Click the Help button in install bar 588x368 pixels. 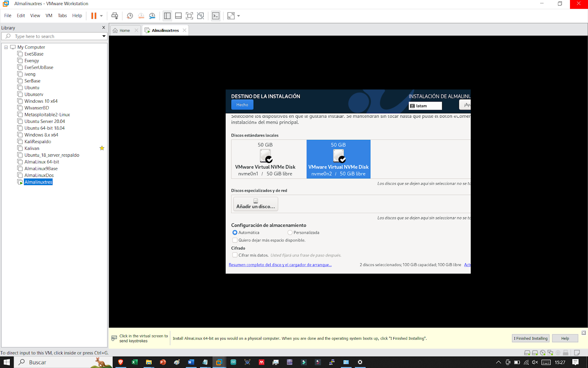(x=565, y=338)
